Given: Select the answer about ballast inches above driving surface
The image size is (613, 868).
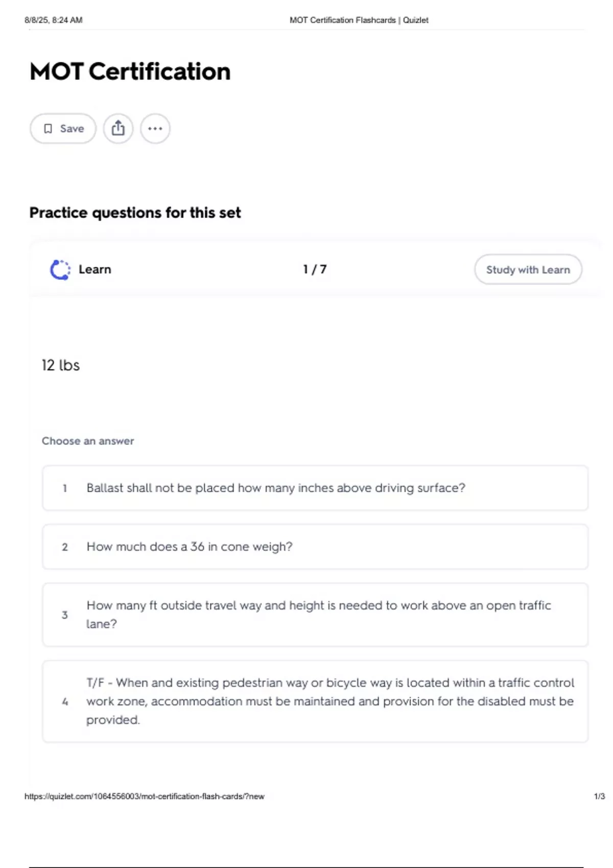Looking at the screenshot, I should (x=315, y=488).
